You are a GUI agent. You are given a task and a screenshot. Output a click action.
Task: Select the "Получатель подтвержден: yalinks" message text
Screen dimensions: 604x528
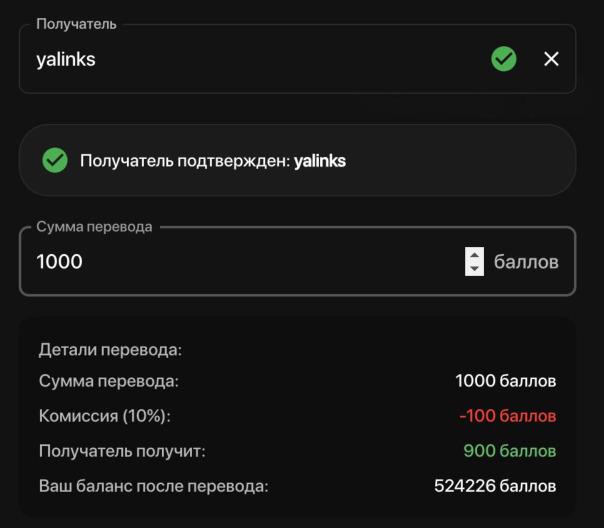(212, 160)
